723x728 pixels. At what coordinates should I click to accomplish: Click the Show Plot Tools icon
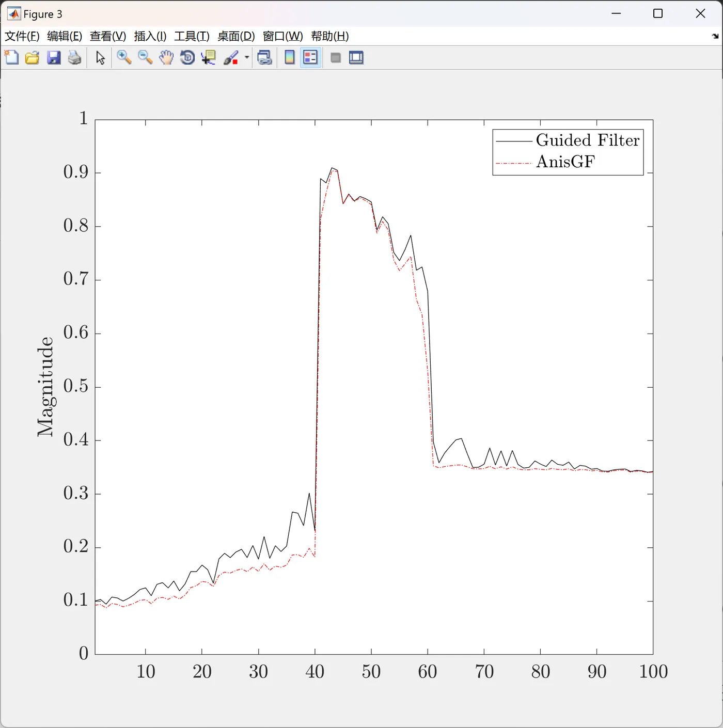(x=356, y=57)
